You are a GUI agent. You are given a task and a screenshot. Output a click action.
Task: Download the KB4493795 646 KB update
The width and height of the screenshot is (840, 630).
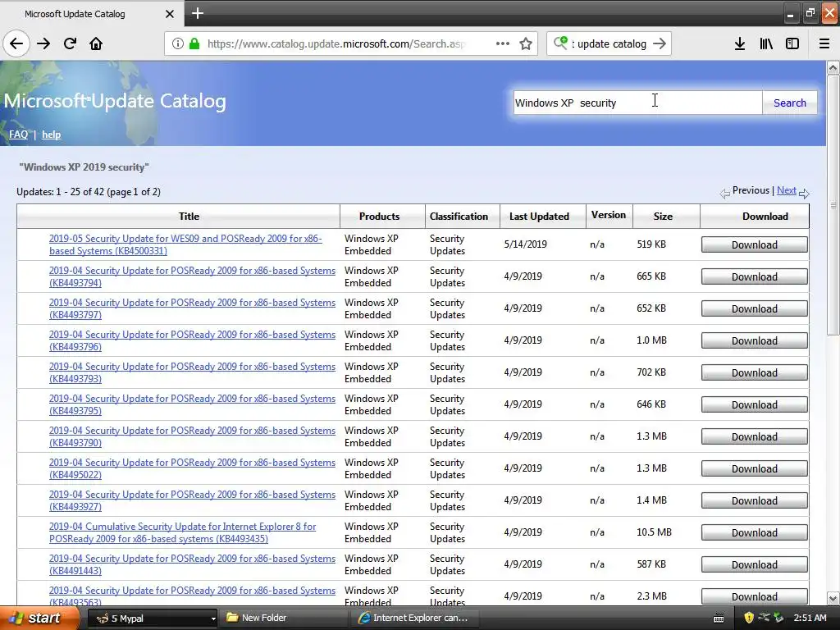point(755,404)
